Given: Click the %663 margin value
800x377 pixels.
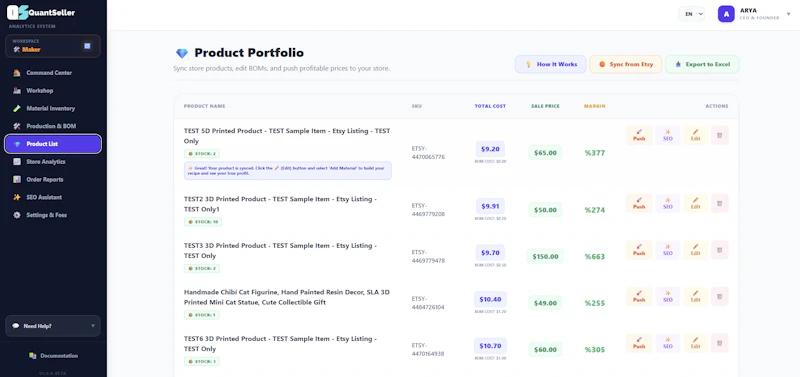Looking at the screenshot, I should tap(595, 257).
